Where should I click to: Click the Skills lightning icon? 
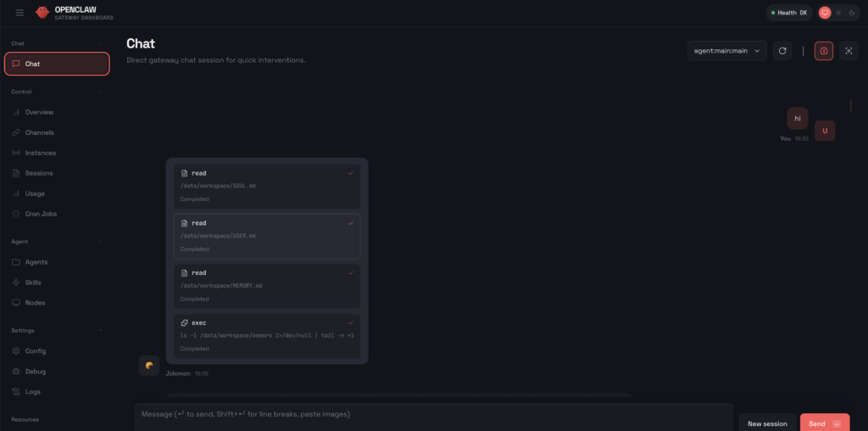[17, 283]
